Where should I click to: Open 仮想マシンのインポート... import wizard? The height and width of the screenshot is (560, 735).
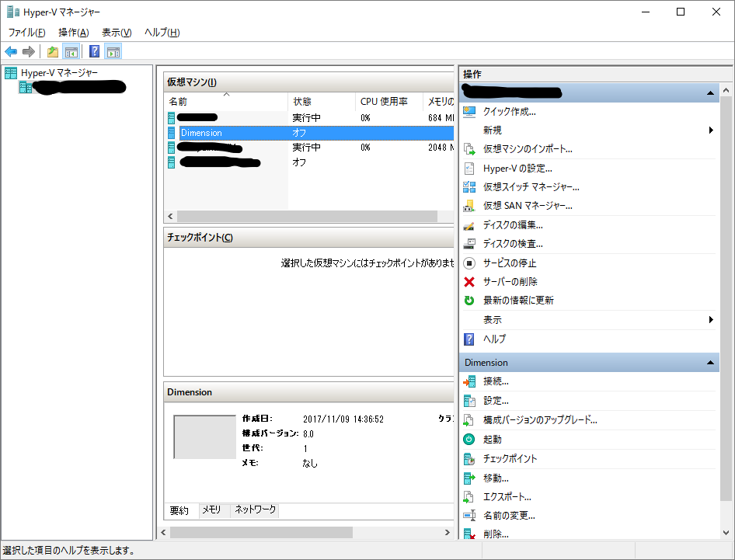pos(528,149)
